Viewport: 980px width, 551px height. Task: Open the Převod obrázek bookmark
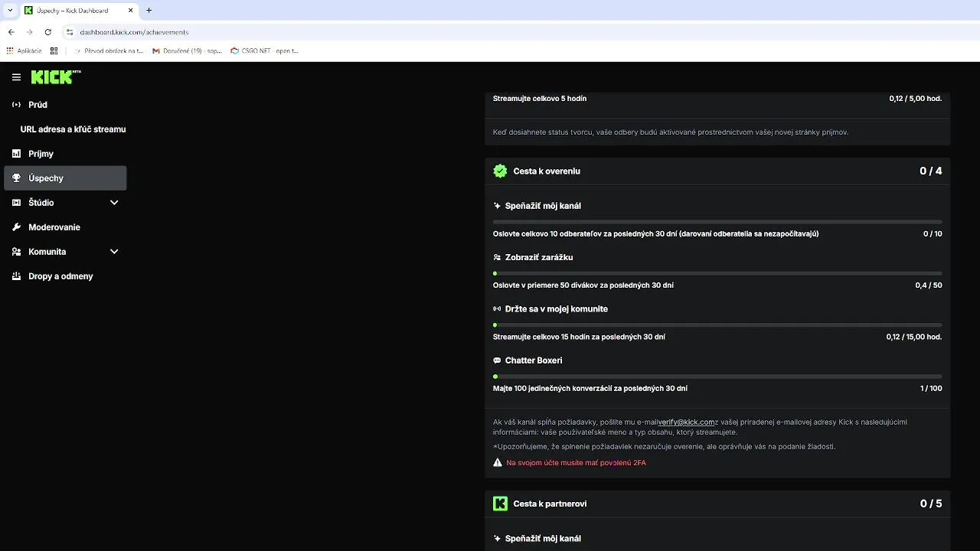tap(109, 51)
